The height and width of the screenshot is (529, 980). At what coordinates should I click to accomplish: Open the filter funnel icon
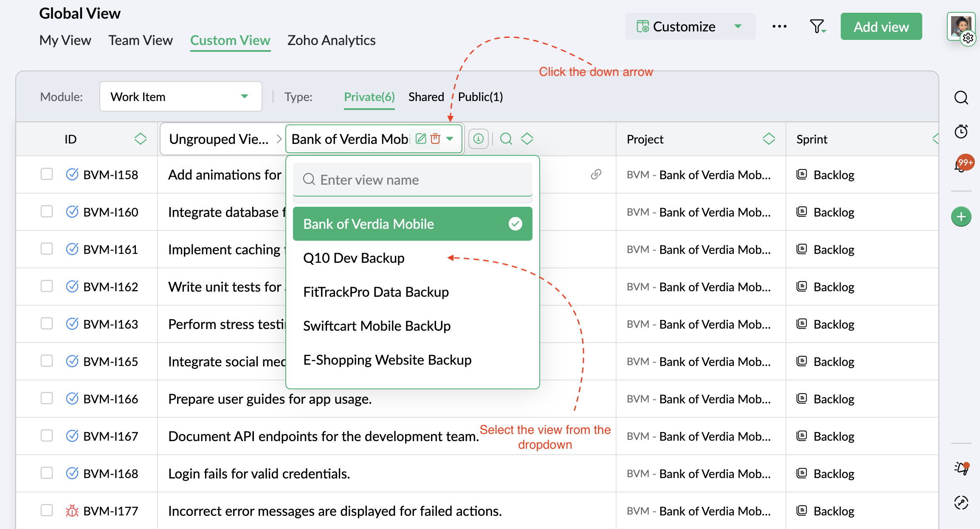tap(817, 27)
